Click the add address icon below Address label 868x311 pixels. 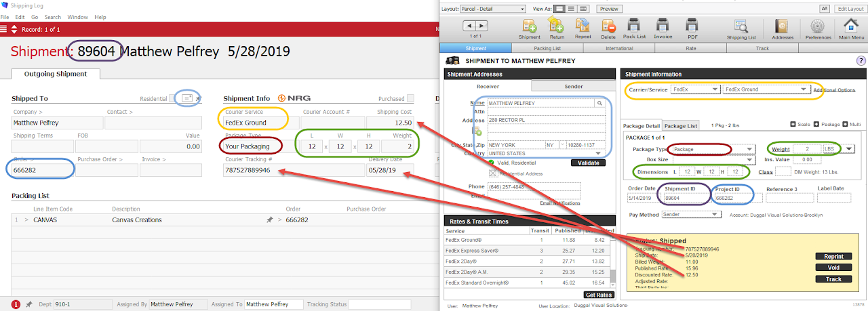pyautogui.click(x=477, y=130)
